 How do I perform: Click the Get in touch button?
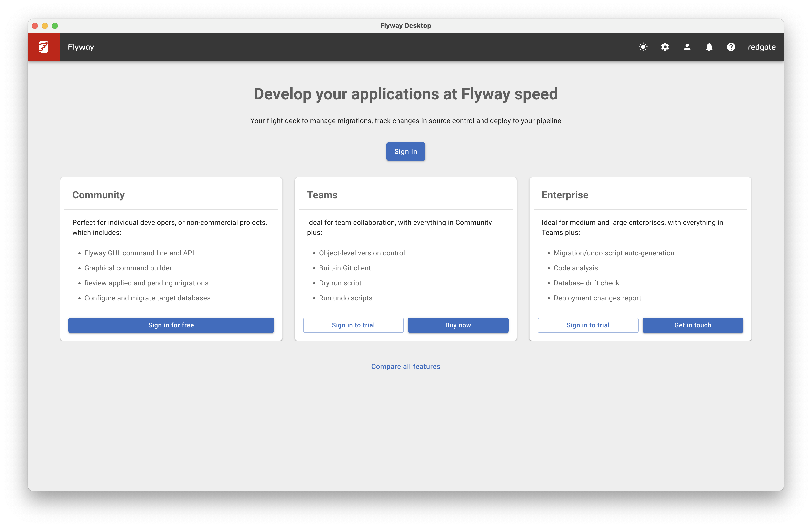click(692, 325)
